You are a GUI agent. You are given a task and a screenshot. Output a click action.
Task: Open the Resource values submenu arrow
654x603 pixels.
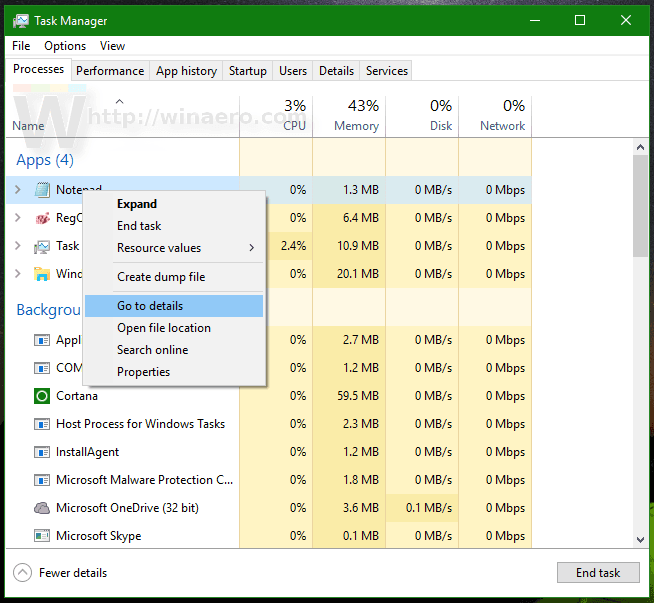coord(252,248)
